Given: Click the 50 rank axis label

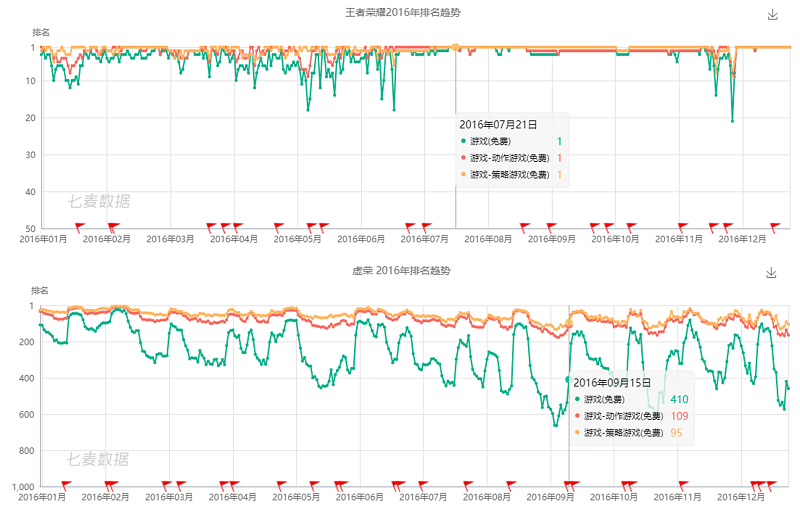Looking at the screenshot, I should tap(31, 228).
